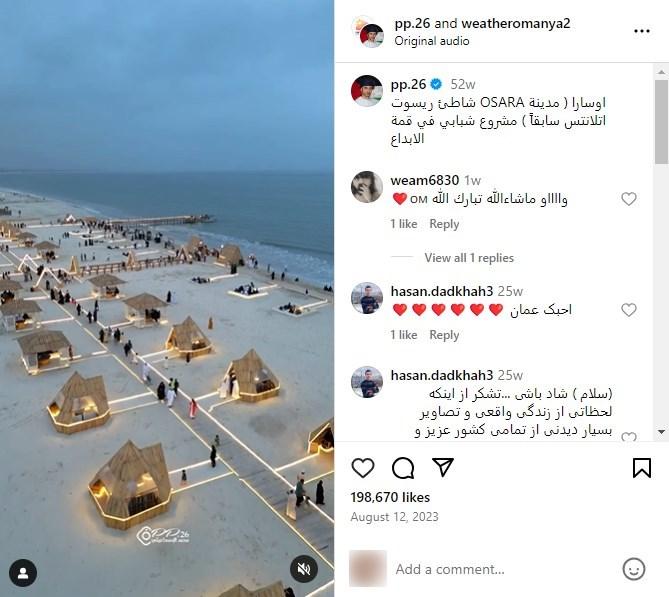
Task: Like weam6830's comment
Action: point(628,199)
